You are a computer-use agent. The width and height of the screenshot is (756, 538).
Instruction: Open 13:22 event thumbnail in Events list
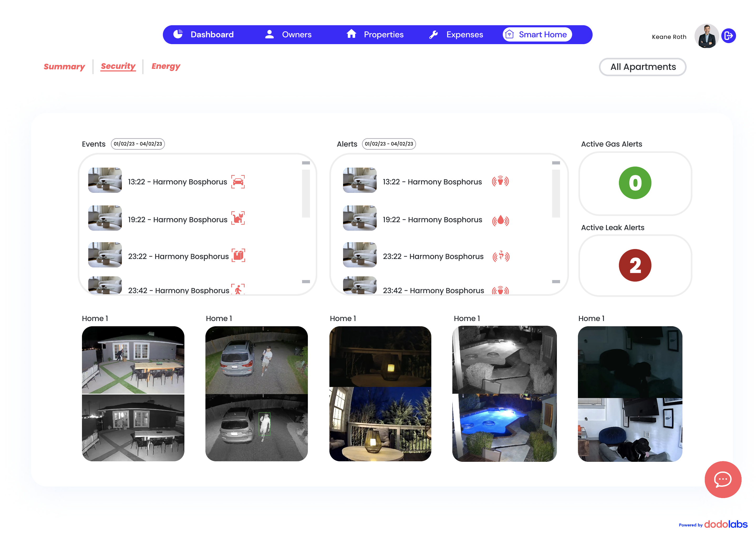(x=105, y=180)
